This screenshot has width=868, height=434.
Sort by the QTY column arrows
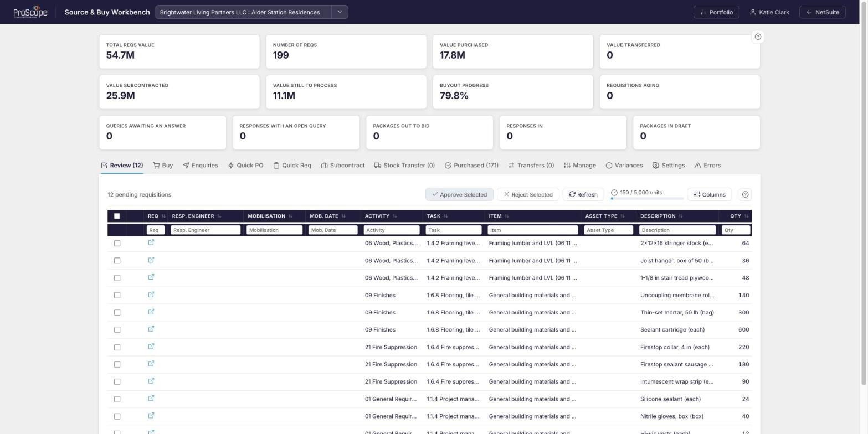tap(746, 216)
